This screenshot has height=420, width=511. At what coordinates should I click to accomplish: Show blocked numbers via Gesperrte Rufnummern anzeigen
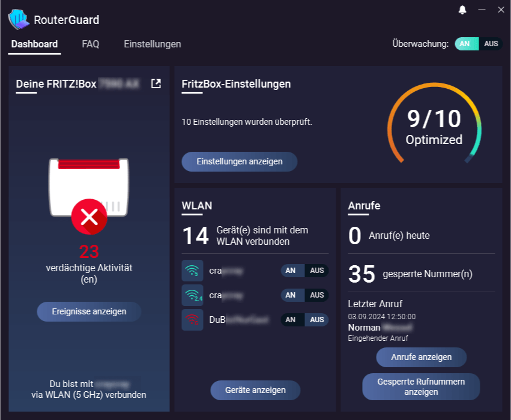coord(421,386)
